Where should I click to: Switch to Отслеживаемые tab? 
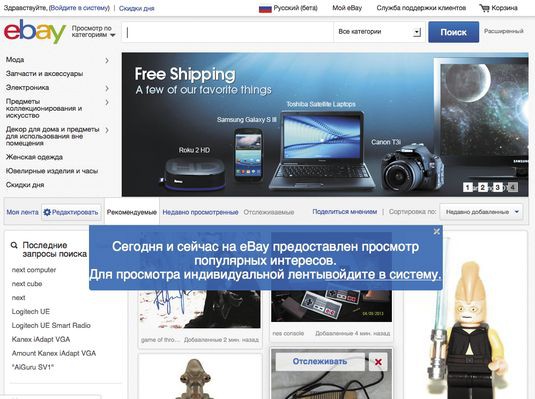pyautogui.click(x=269, y=212)
